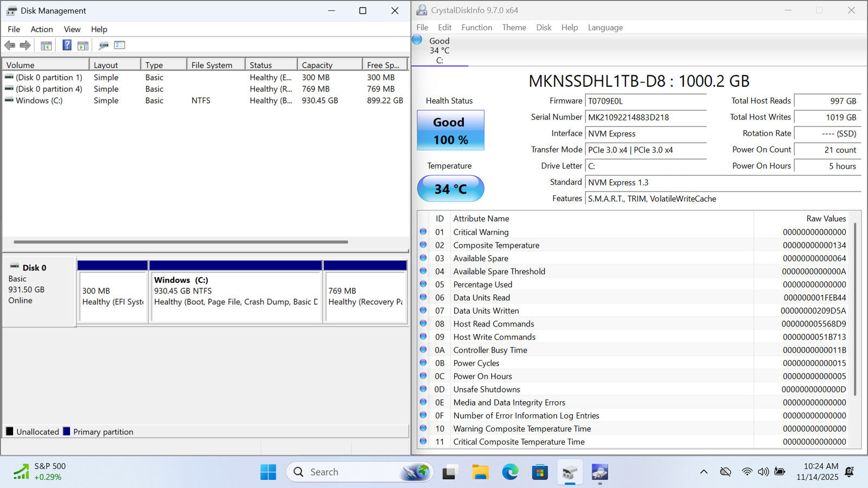This screenshot has height=488, width=868.
Task: Open CrystalDiskInfo from the taskbar
Action: click(x=599, y=472)
